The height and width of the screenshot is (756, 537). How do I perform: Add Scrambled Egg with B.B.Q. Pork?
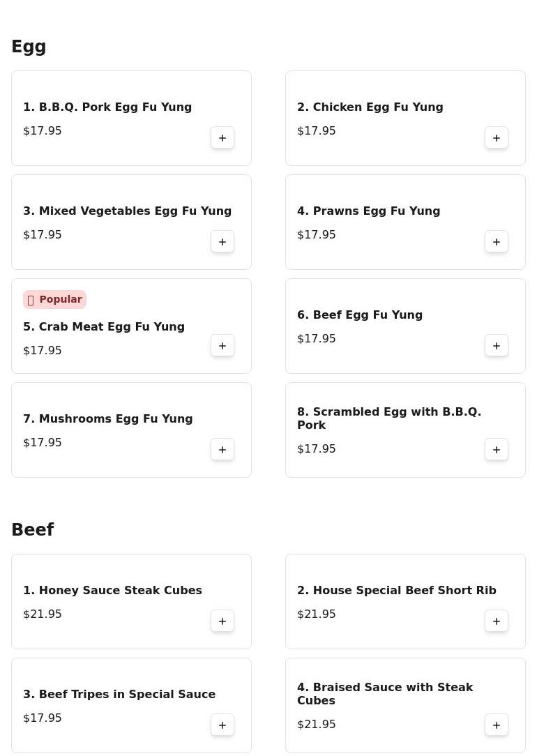click(x=496, y=450)
